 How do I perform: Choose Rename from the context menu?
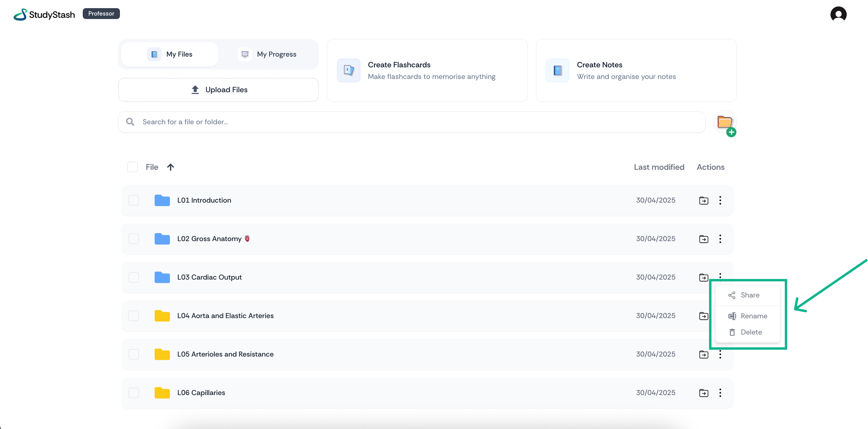pyautogui.click(x=747, y=316)
